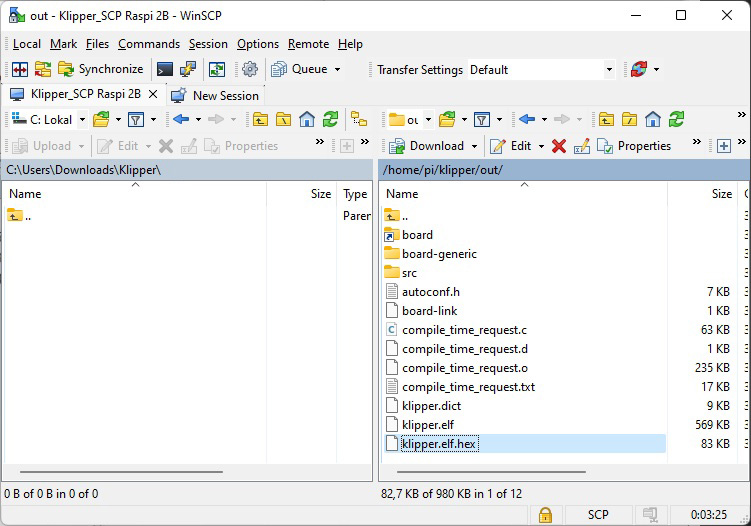Click local panel open directory icon
Viewport: 751px width, 526px height.
[101, 119]
